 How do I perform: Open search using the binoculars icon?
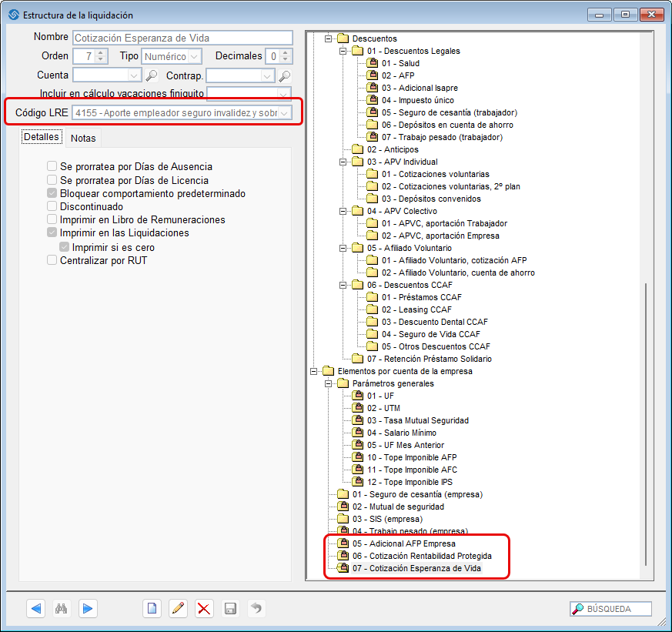pos(62,608)
